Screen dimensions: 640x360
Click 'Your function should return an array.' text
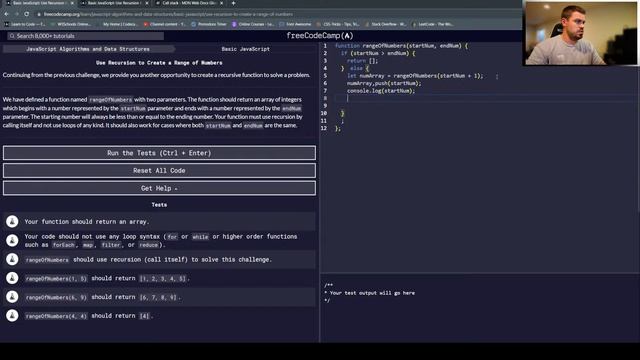(x=87, y=222)
